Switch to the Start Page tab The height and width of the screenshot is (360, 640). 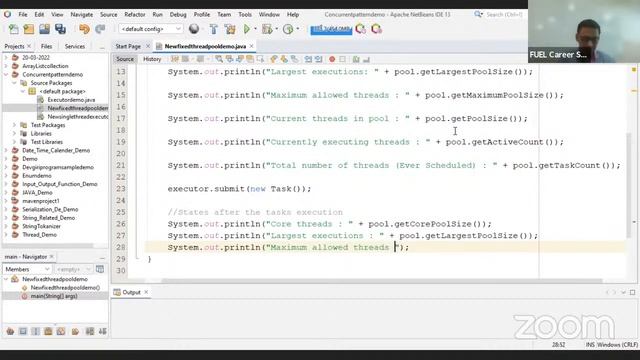click(128, 46)
